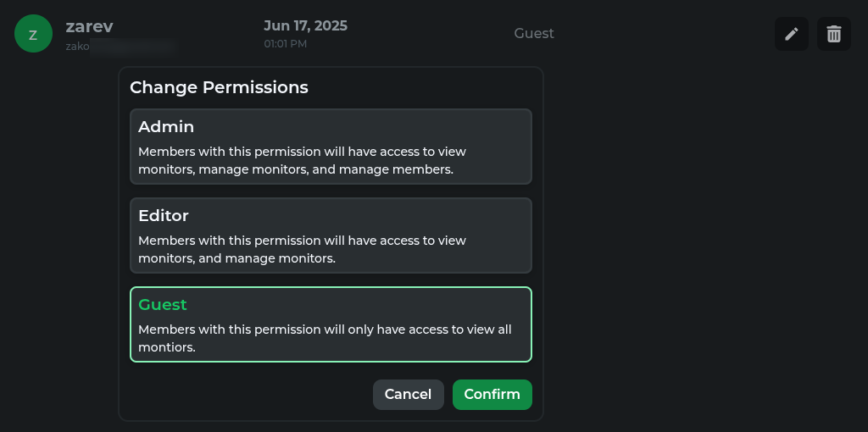
Task: Click the blurred email under zarev
Action: coord(120,47)
